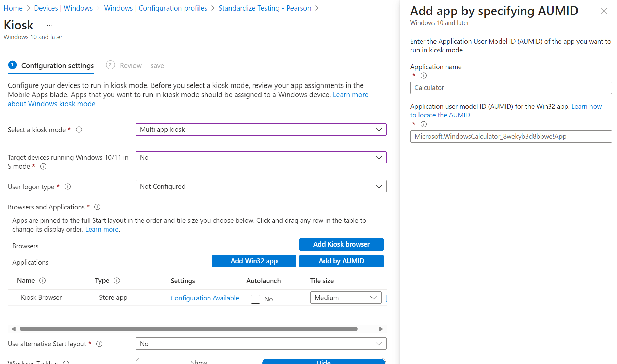The image size is (617, 364).
Task: Select Show for Windows Taskbar
Action: tap(199, 361)
